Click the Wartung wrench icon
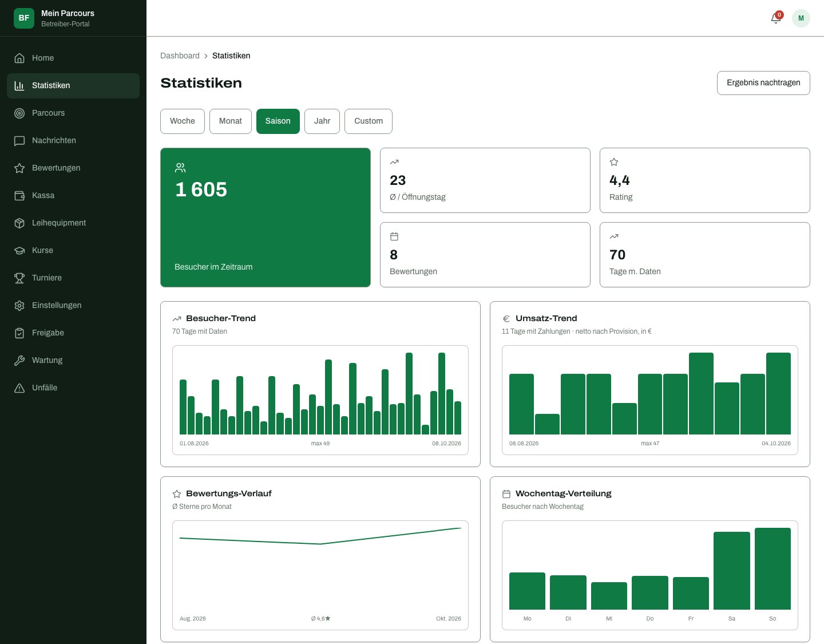Image resolution: width=824 pixels, height=644 pixels. click(19, 360)
